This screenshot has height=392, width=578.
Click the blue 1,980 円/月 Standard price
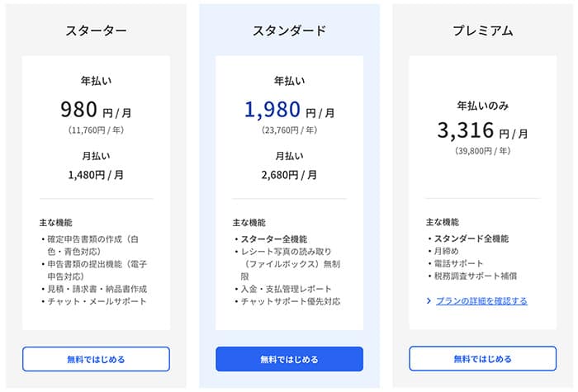289,110
